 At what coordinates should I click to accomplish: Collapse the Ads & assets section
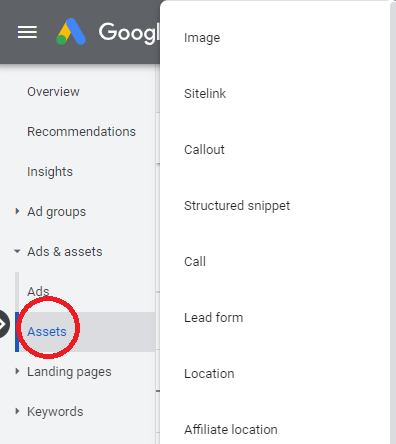tap(17, 251)
